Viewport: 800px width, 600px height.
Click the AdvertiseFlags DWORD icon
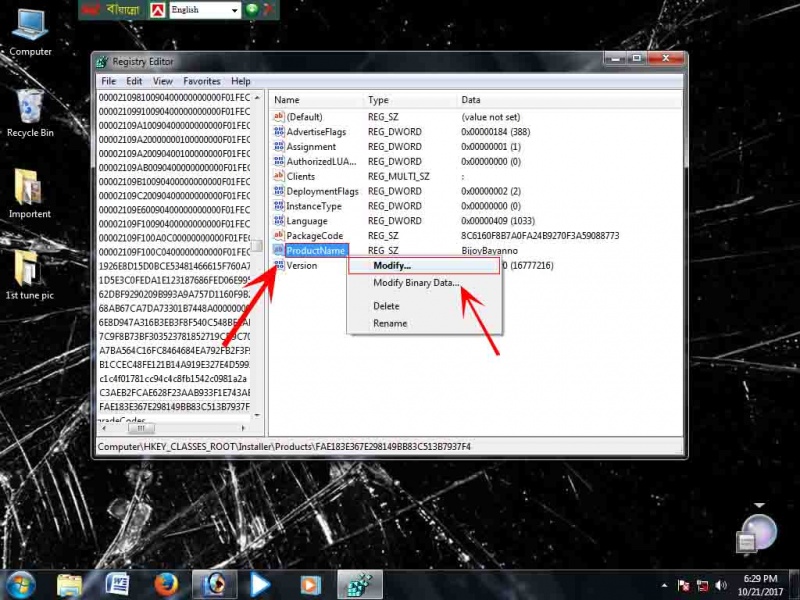click(279, 132)
